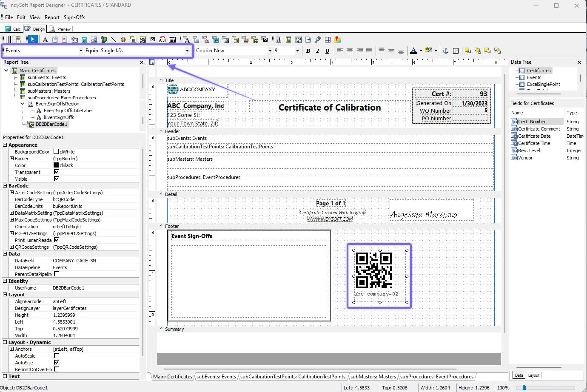This screenshot has height=392, width=587.
Task: Click the BackgroundColor clWhite swatch
Action: (56, 152)
